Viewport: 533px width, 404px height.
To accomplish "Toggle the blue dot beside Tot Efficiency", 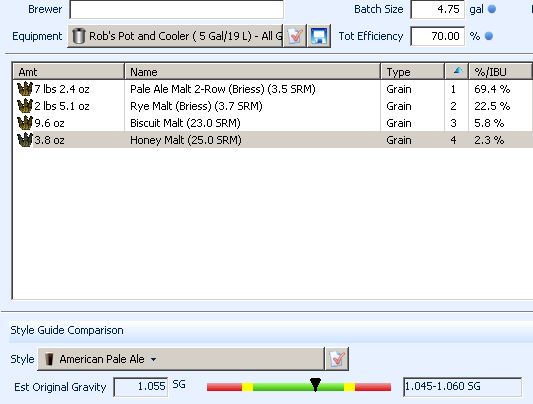I will coord(488,36).
